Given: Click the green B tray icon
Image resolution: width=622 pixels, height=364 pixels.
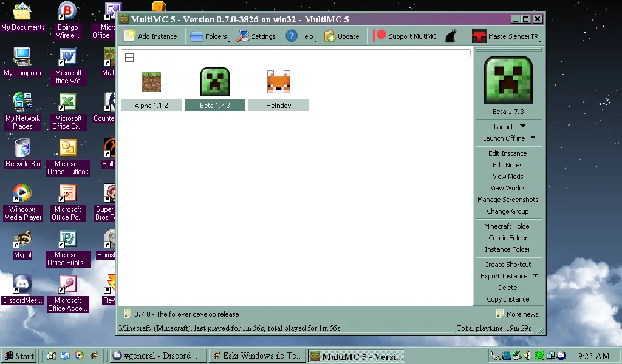Looking at the screenshot, I should point(539,356).
